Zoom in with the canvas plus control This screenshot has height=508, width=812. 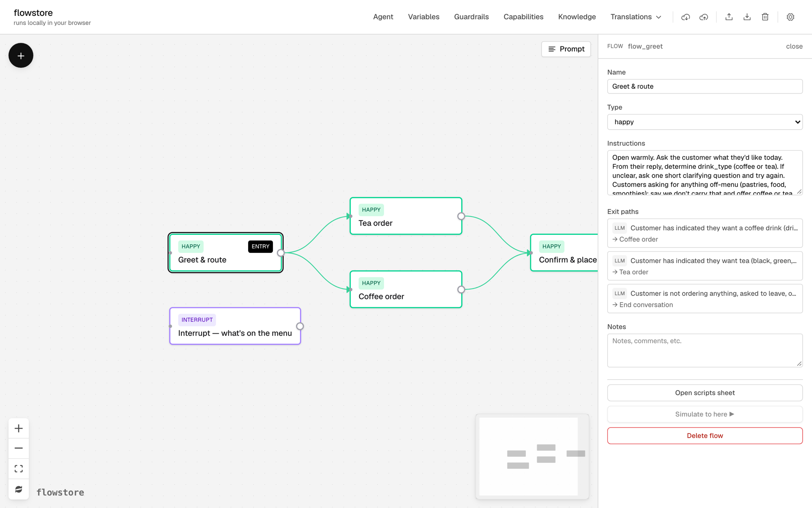(19, 428)
